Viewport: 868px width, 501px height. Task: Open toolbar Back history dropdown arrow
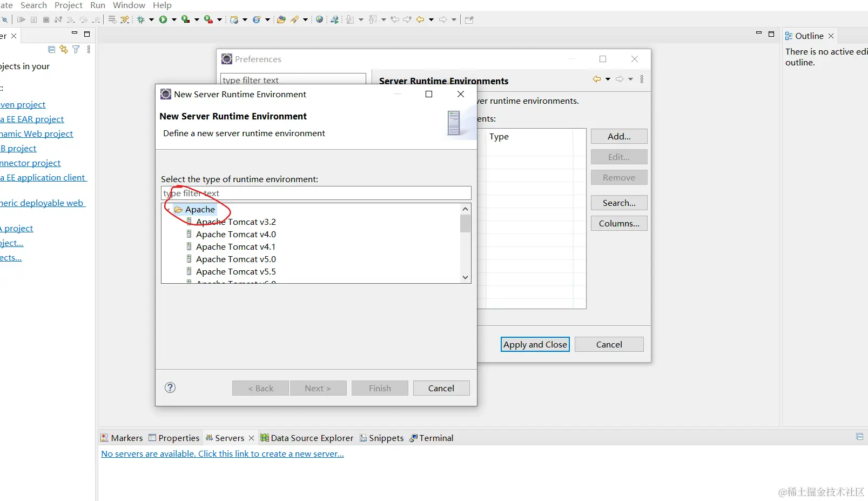(431, 19)
